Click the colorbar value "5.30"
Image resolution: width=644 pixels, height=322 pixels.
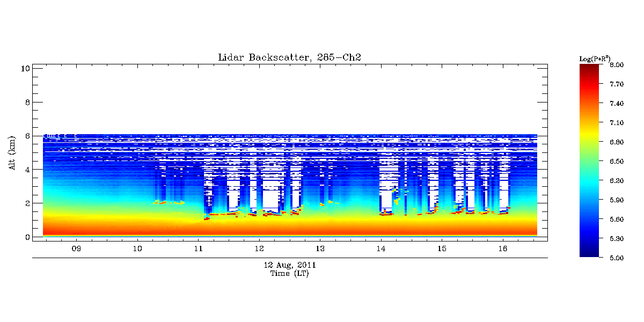pyautogui.click(x=617, y=239)
